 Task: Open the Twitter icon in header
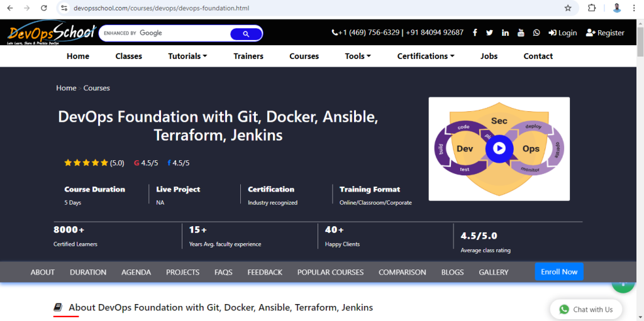pos(489,33)
